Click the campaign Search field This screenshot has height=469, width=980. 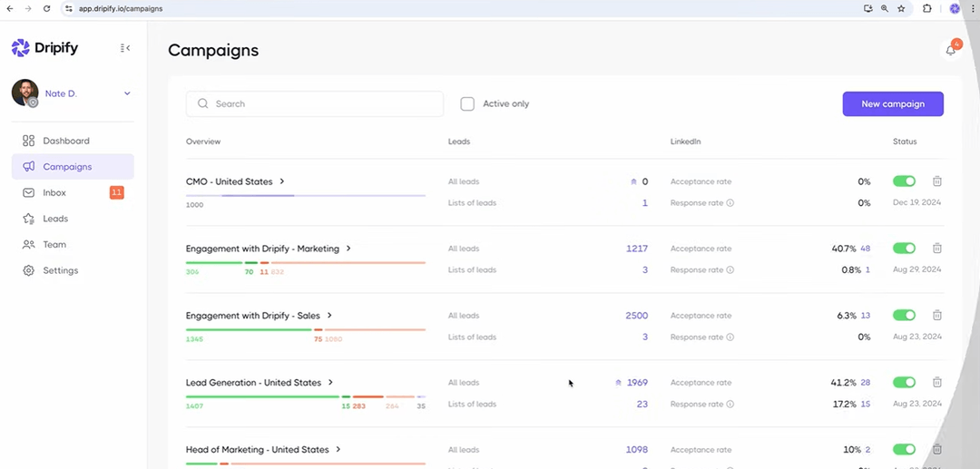coord(314,103)
